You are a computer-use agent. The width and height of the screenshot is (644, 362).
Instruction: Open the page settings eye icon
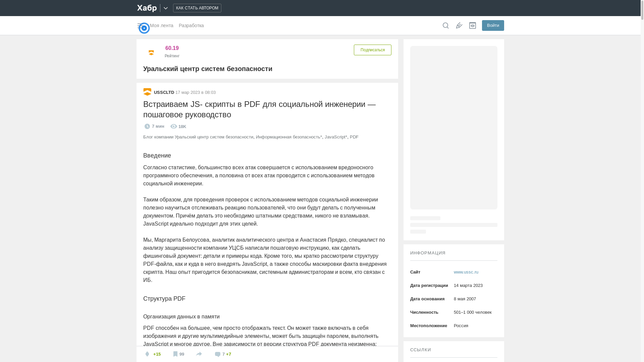tap(473, 25)
